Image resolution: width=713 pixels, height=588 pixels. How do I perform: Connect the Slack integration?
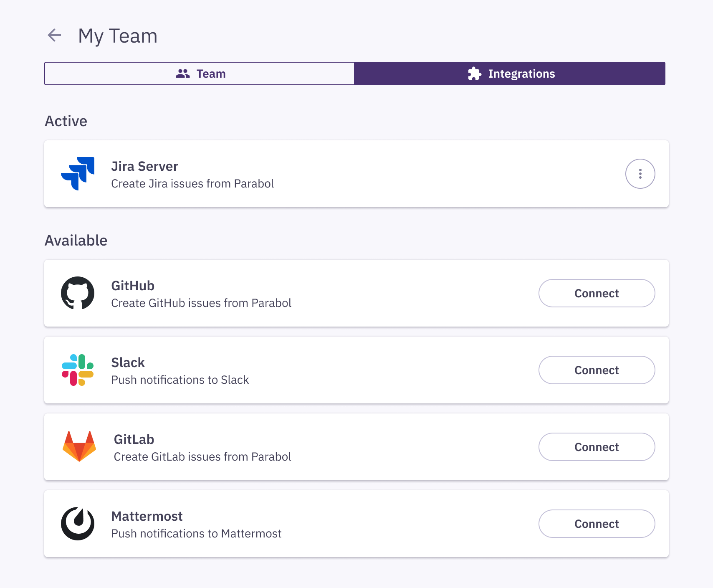(597, 370)
